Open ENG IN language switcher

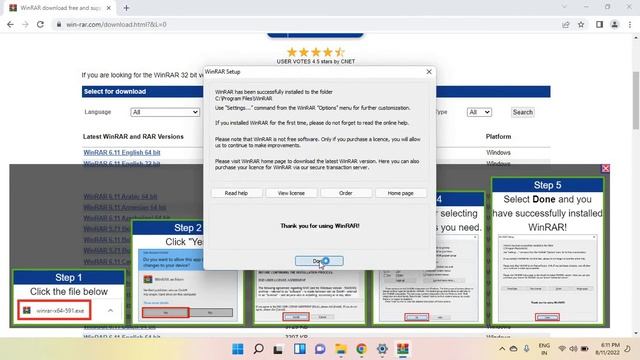point(544,349)
